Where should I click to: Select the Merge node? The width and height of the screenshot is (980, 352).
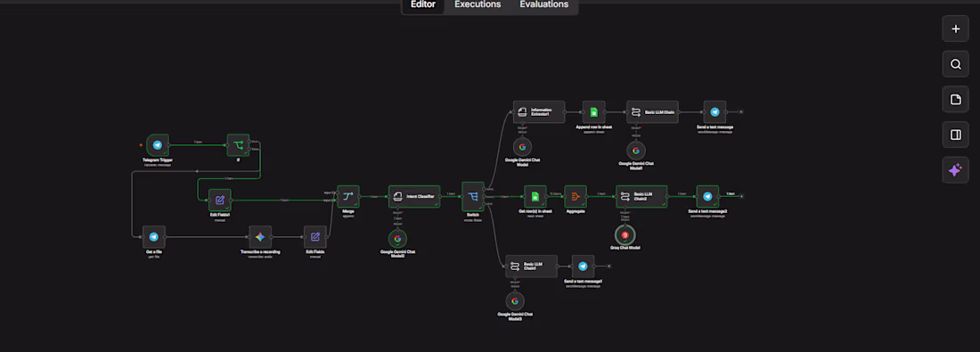pyautogui.click(x=348, y=196)
